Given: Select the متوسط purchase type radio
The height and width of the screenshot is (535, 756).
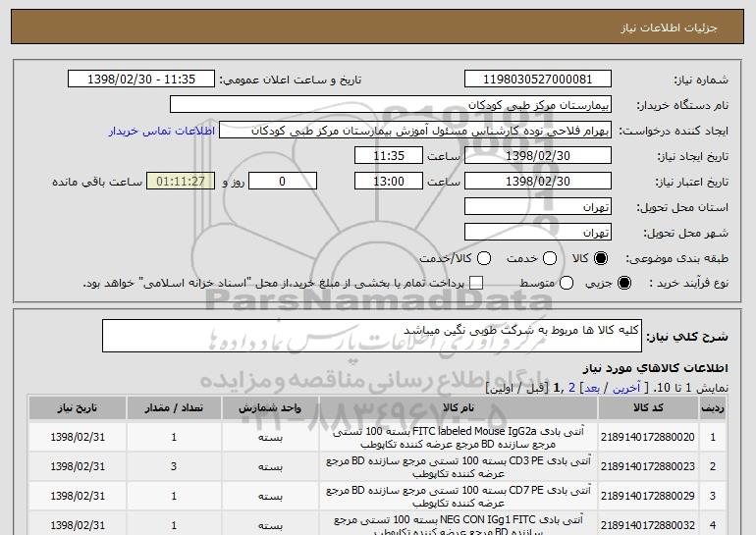Looking at the screenshot, I should [567, 283].
